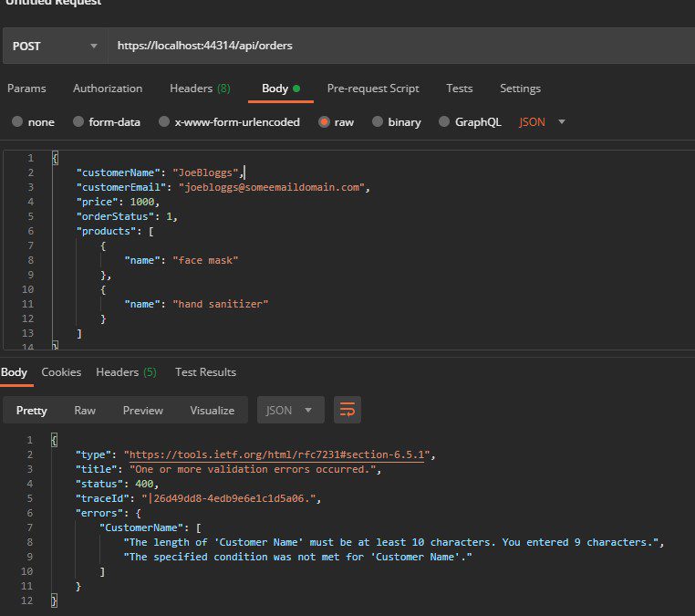Toggle the word wrap icon in response

pos(347,411)
